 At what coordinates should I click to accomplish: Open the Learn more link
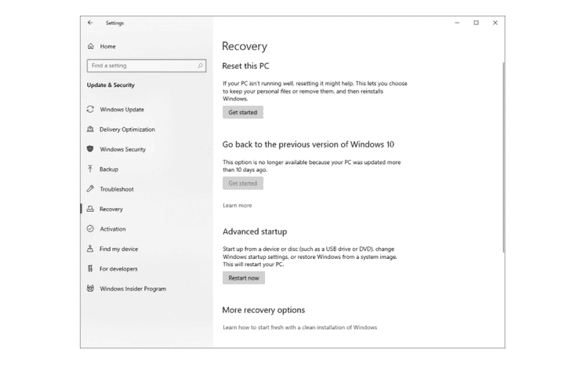click(x=238, y=206)
